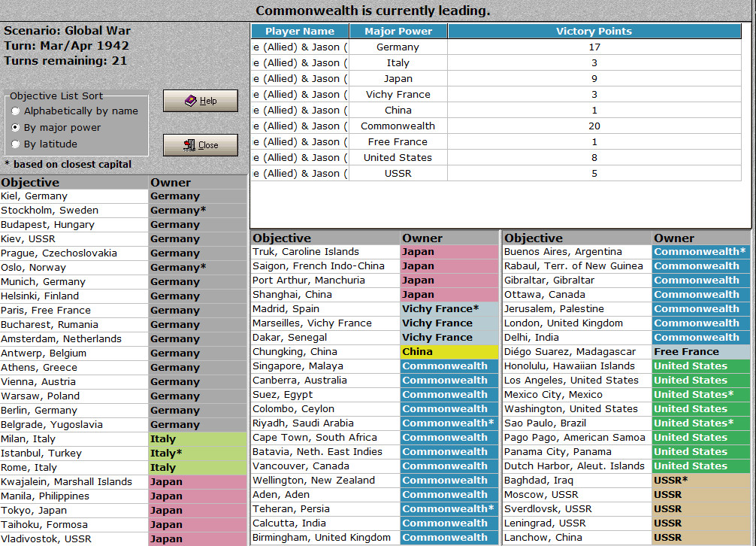Select the Commonwealth row in victory table
Viewport: 756px width, 546px height.
coord(496,126)
